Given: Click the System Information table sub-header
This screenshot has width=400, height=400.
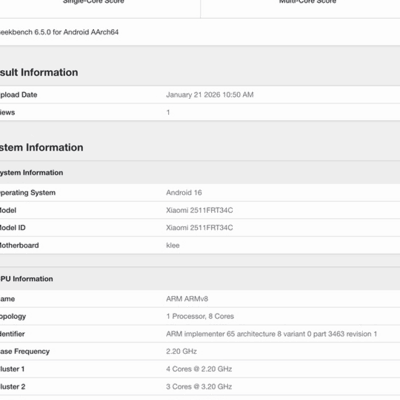Looking at the screenshot, I should (31, 173).
